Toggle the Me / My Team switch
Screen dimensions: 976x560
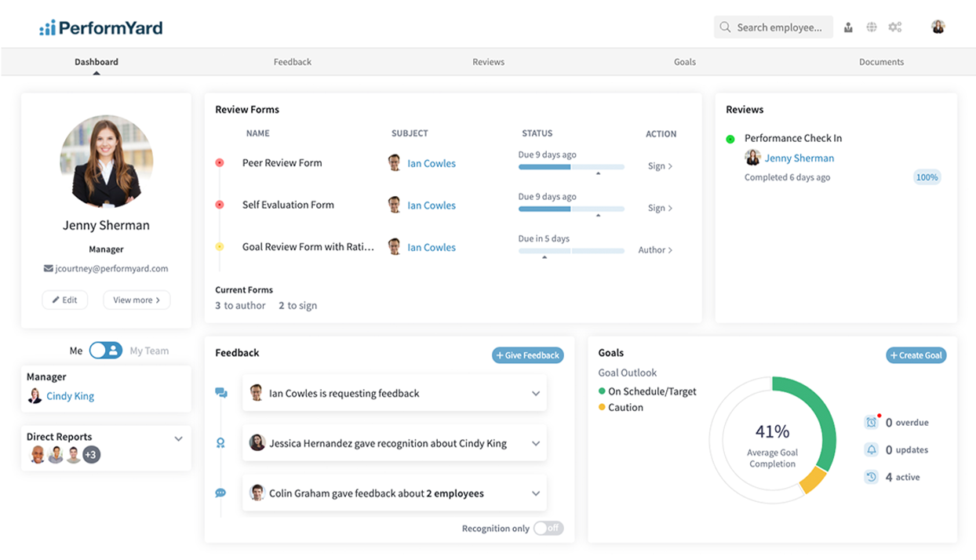(105, 351)
